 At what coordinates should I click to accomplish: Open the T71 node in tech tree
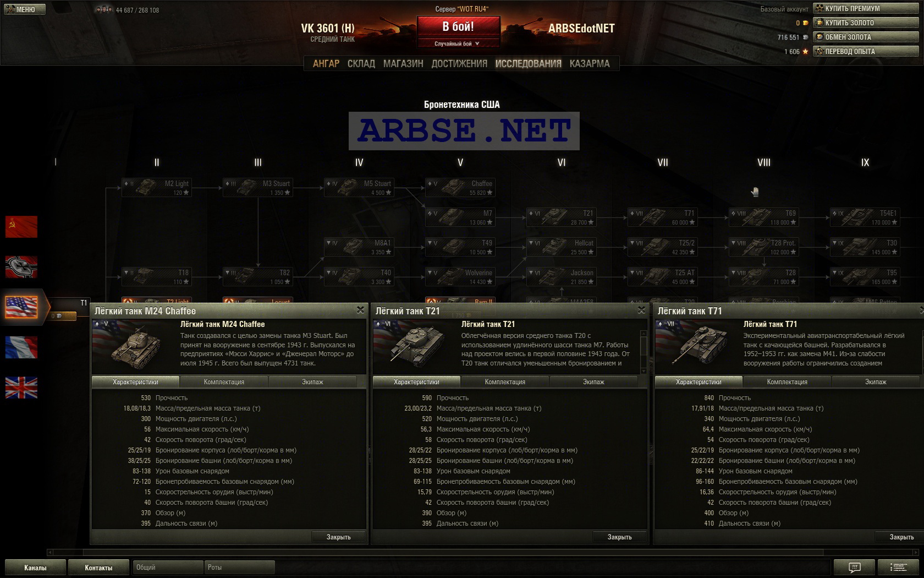[662, 217]
